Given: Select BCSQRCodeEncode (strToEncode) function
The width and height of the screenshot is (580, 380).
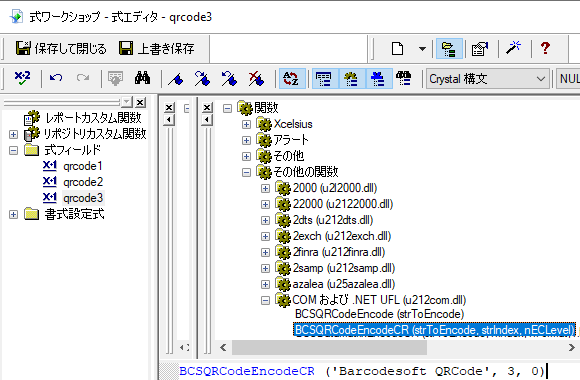Looking at the screenshot, I should (x=379, y=314).
